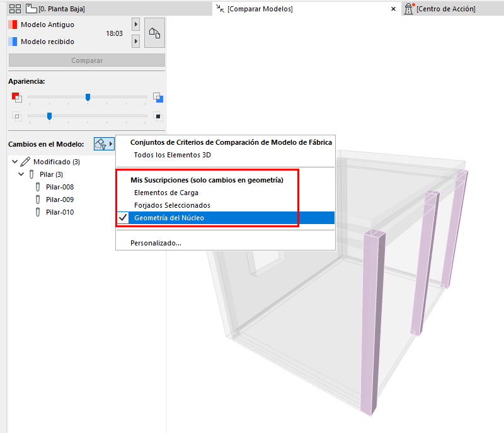Click the column icon of Pilar-009
504x433 pixels.
(38, 200)
